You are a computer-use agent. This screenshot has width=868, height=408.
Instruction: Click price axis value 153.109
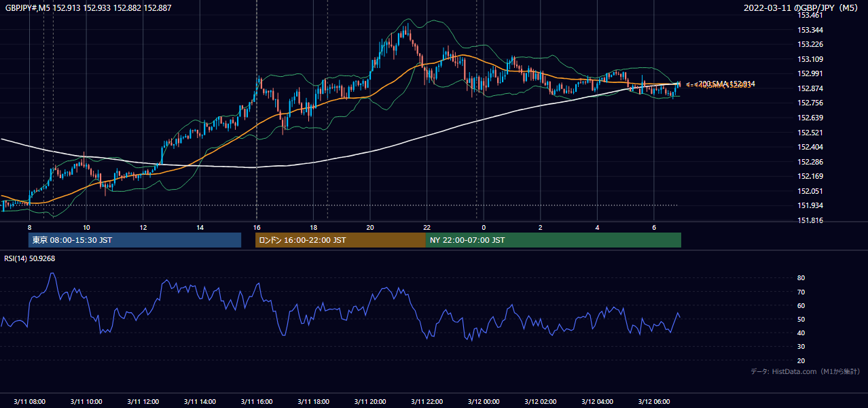tap(810, 59)
